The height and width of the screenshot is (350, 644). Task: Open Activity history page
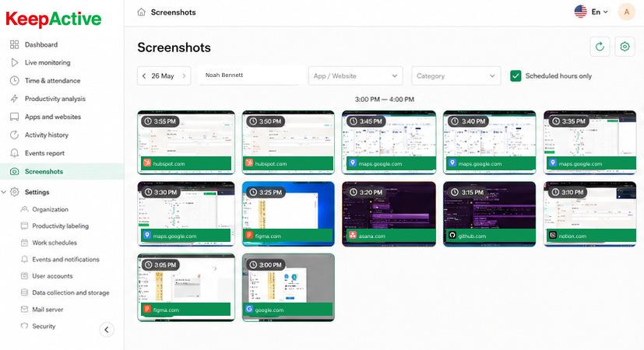(x=47, y=135)
